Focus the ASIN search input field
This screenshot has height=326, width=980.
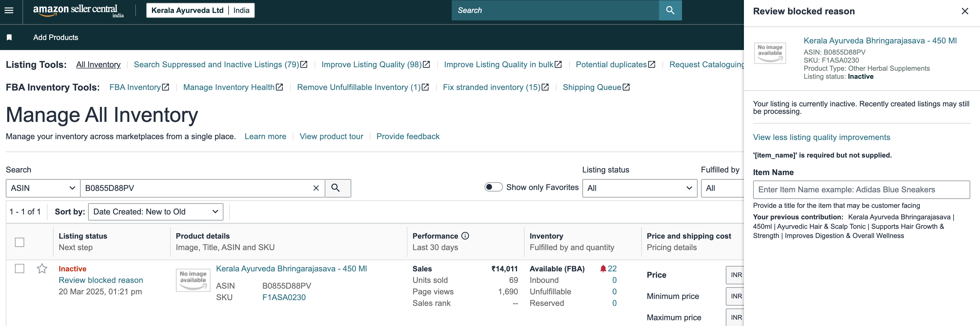202,188
